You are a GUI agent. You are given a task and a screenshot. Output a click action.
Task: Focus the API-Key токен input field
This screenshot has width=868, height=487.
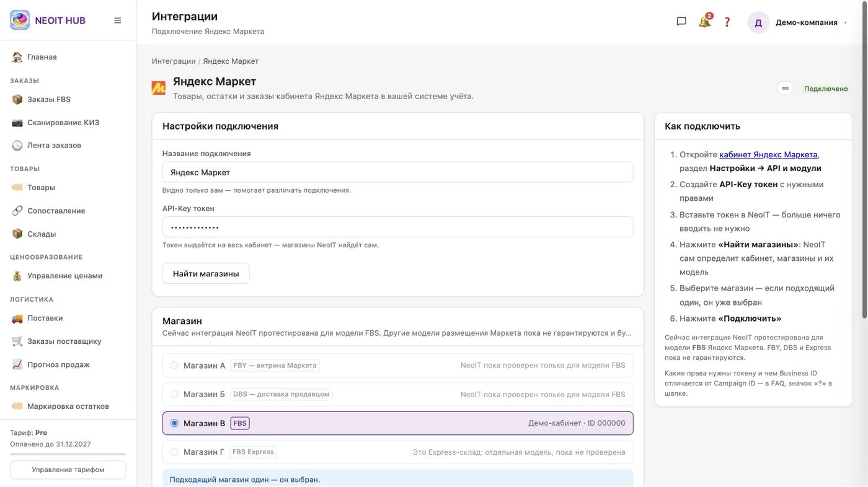[397, 227]
